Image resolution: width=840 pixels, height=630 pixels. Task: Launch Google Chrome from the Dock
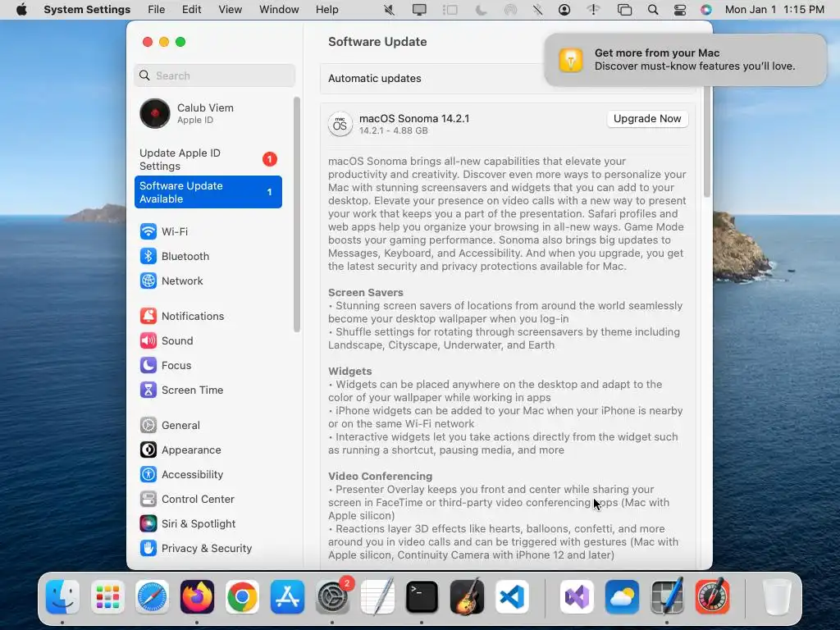(x=242, y=597)
